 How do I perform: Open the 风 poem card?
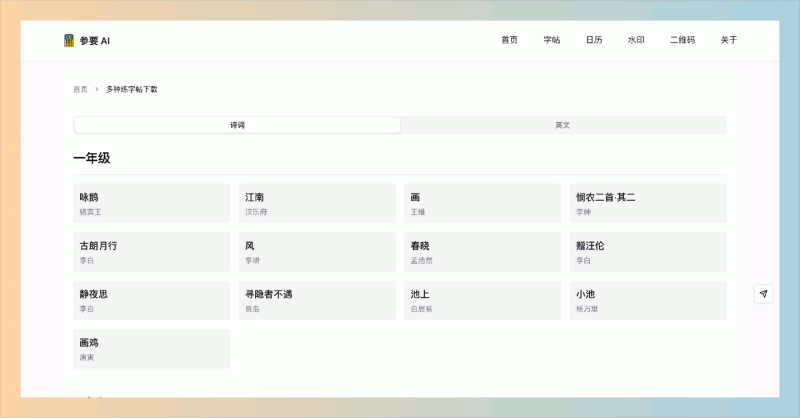pyautogui.click(x=317, y=252)
